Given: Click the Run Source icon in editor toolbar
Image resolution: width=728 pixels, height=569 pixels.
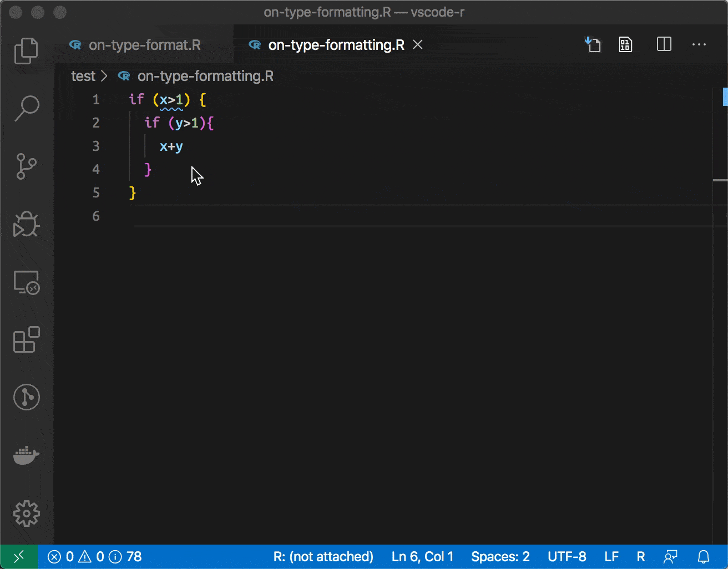Looking at the screenshot, I should (593, 44).
